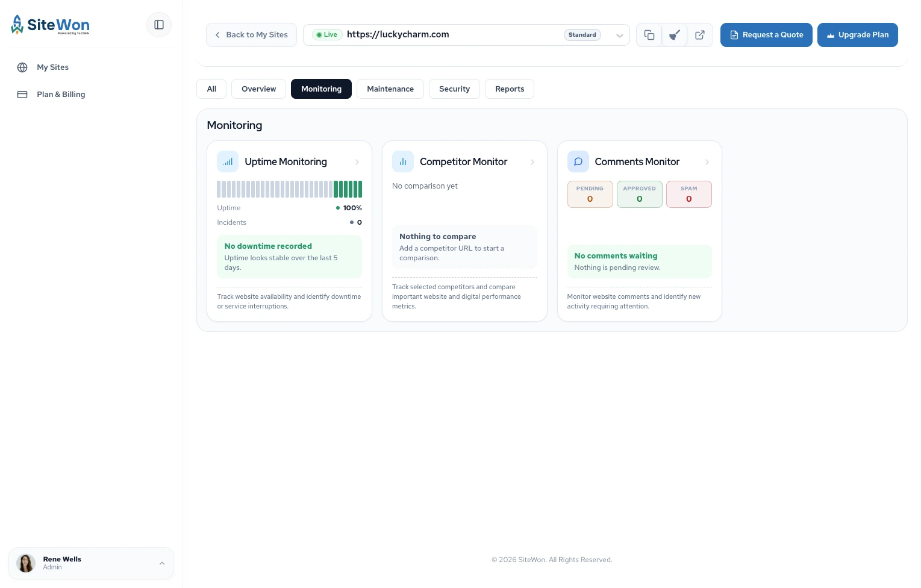Expand the Rene Wells account menu

coord(162,563)
